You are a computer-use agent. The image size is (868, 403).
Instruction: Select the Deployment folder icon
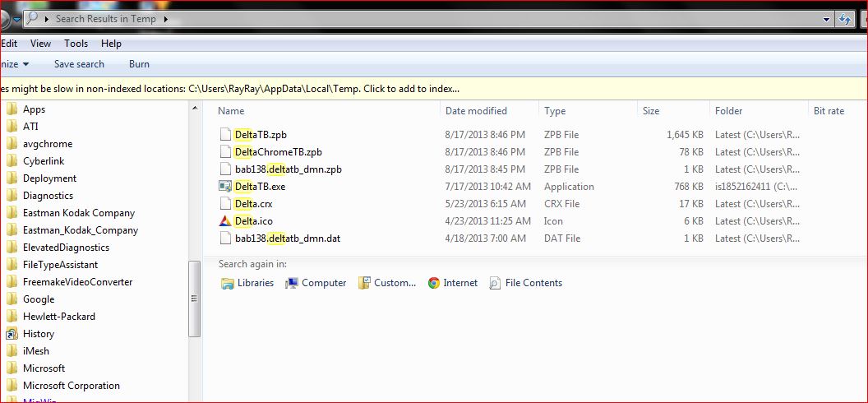pos(12,178)
